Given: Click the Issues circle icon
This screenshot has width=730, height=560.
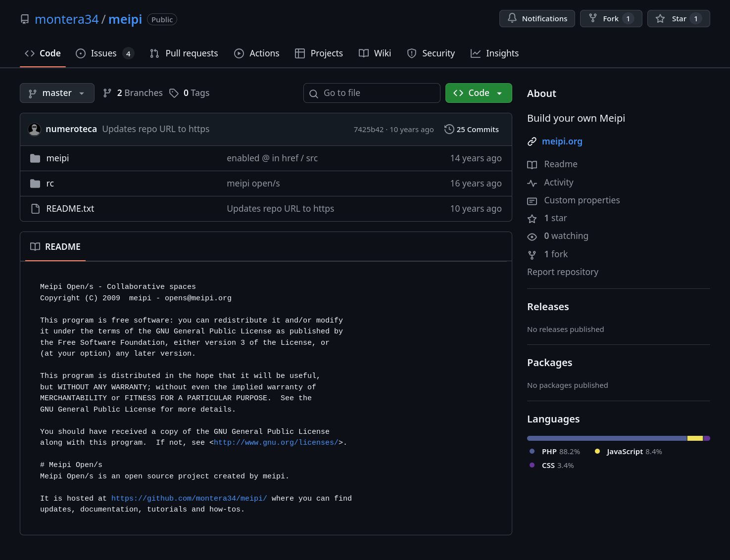Looking at the screenshot, I should (x=81, y=53).
